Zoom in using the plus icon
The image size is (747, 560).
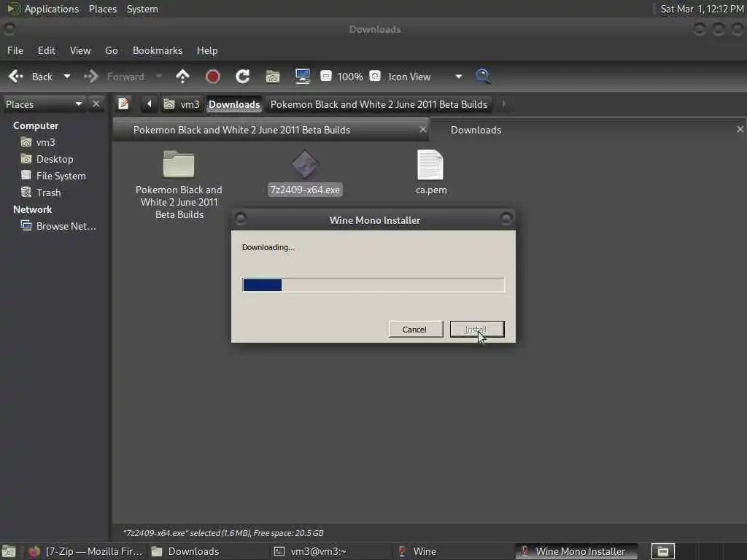tap(375, 76)
